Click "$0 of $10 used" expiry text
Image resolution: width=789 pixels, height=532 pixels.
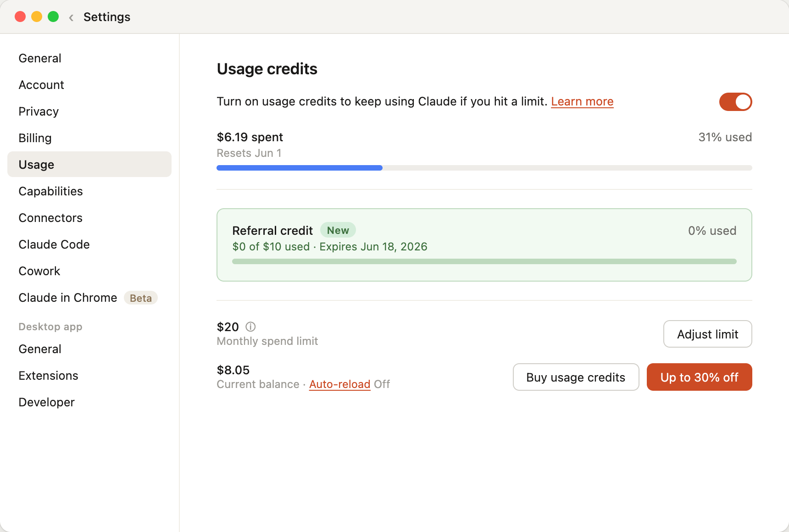click(x=330, y=247)
